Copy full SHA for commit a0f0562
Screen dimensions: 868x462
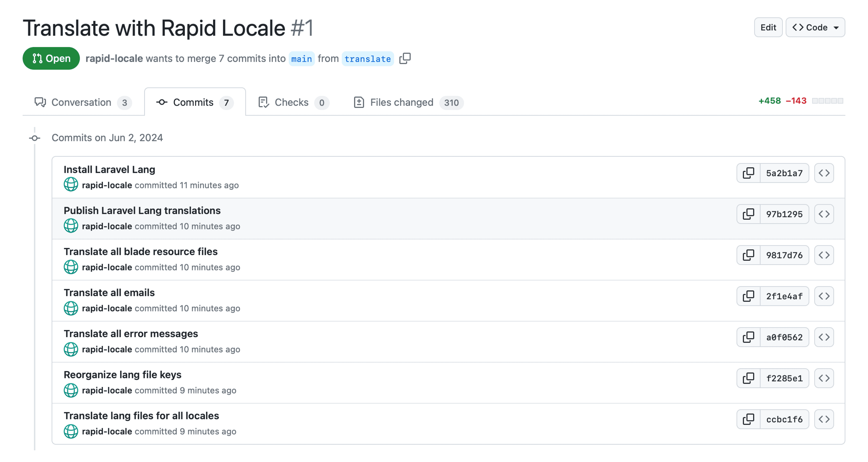pos(748,337)
